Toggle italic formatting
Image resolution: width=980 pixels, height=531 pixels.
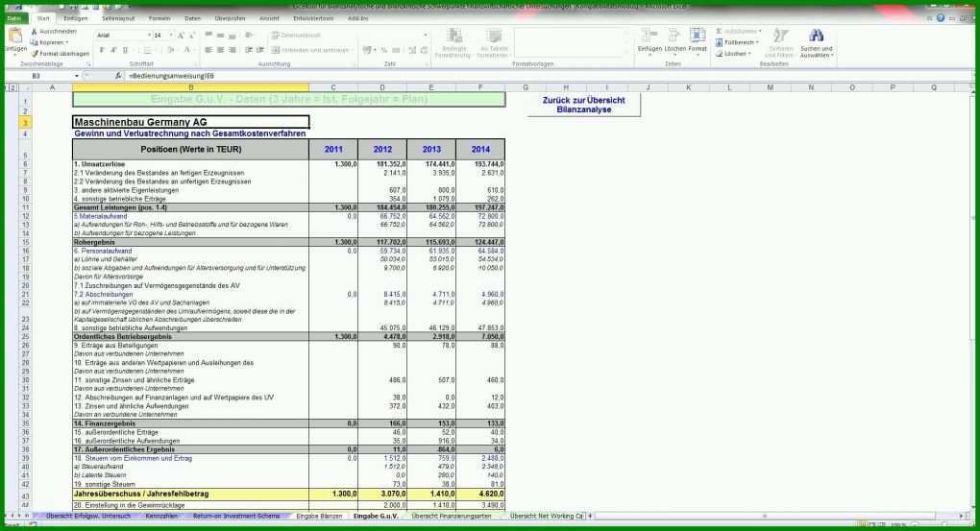tap(113, 50)
